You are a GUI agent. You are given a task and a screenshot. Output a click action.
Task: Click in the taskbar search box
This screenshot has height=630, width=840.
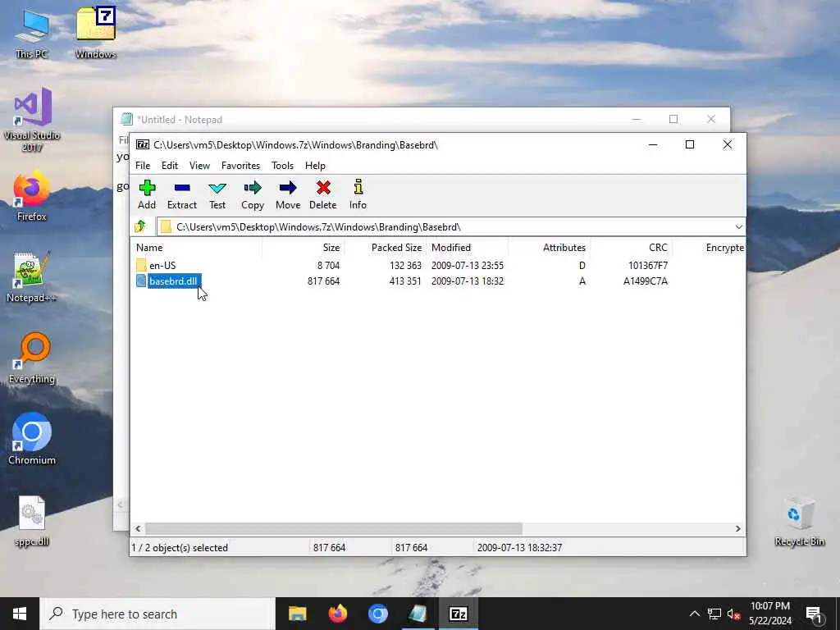tap(157, 614)
